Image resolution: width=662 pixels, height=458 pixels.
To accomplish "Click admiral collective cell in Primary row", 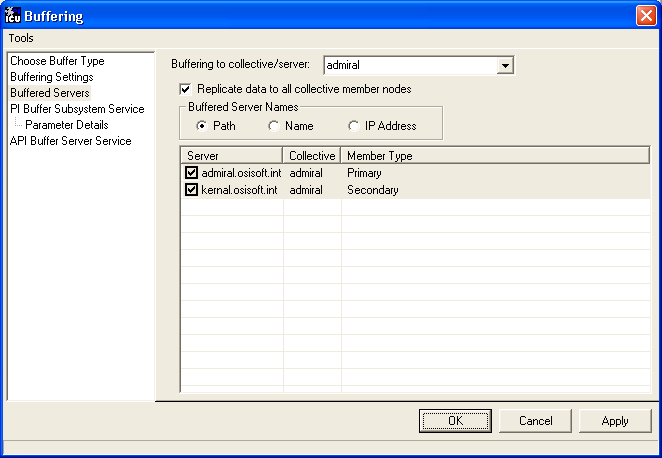I will (306, 173).
